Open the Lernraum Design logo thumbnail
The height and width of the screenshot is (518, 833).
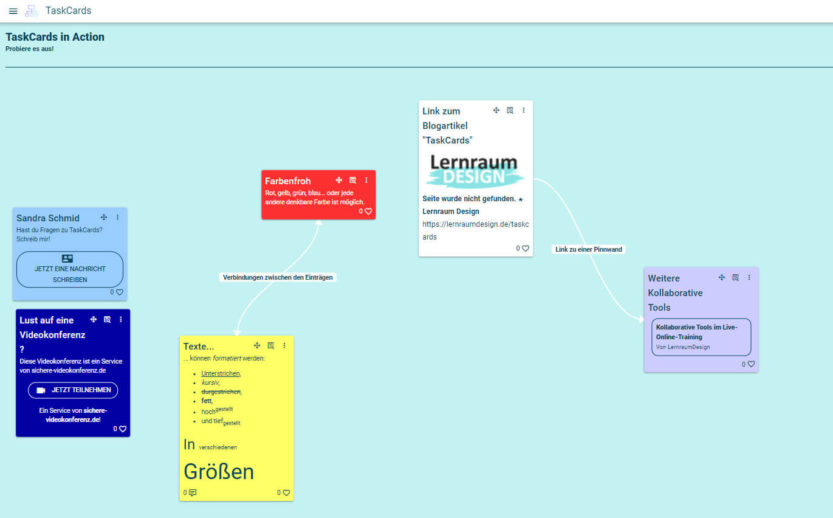click(x=475, y=170)
